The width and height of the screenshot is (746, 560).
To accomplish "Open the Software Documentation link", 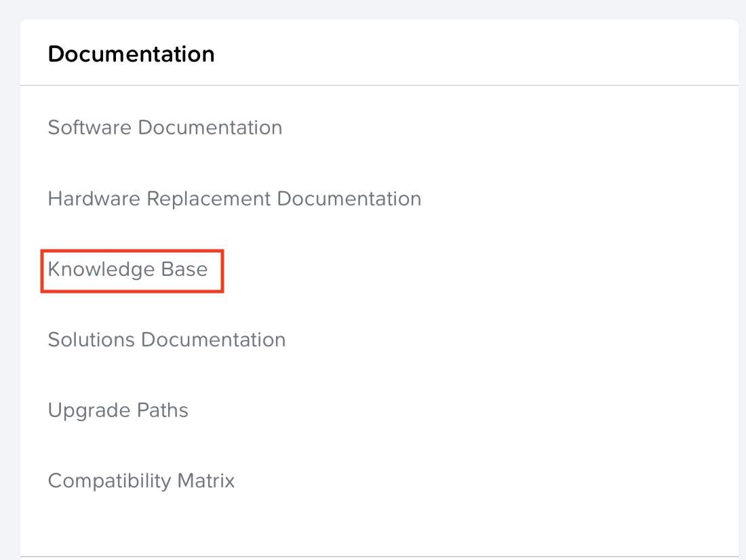I will (165, 127).
